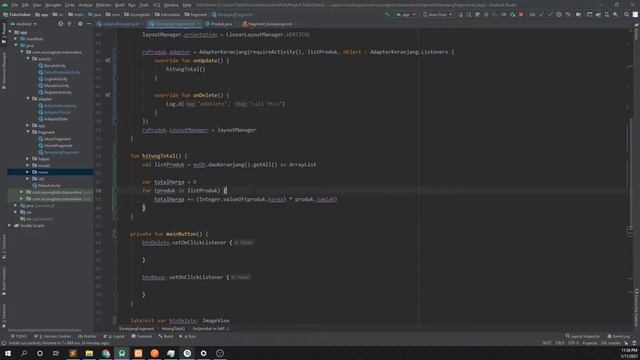Screen dimensions: 640x360
Task: Click the onDelete override gutter icon
Action: 108,95
